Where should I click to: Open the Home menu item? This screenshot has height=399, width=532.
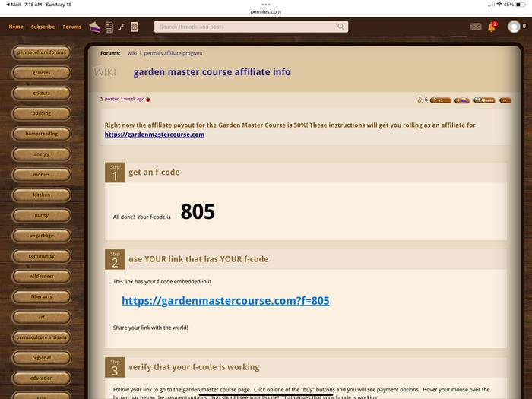16,27
